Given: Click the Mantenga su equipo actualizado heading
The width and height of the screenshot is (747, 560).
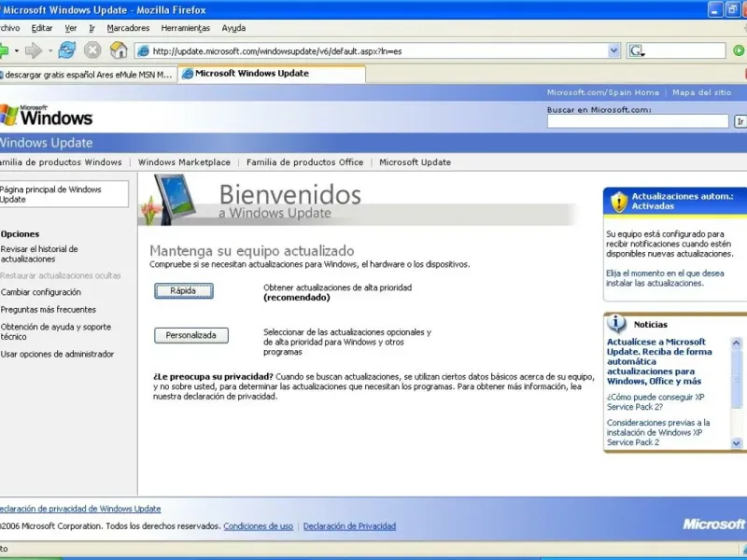Looking at the screenshot, I should 252,250.
